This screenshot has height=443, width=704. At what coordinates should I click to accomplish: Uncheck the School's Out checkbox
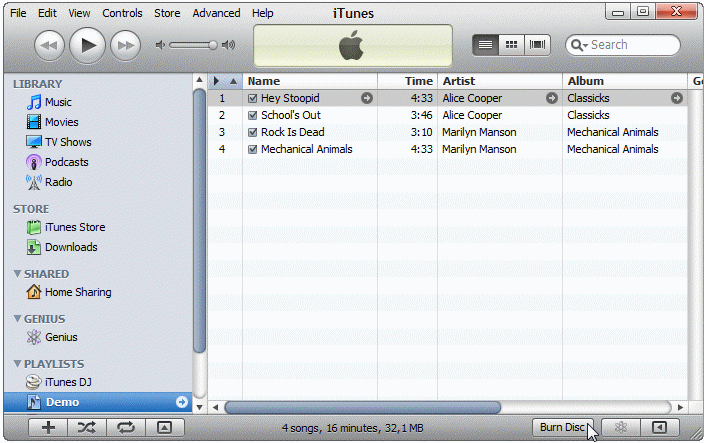click(x=252, y=115)
